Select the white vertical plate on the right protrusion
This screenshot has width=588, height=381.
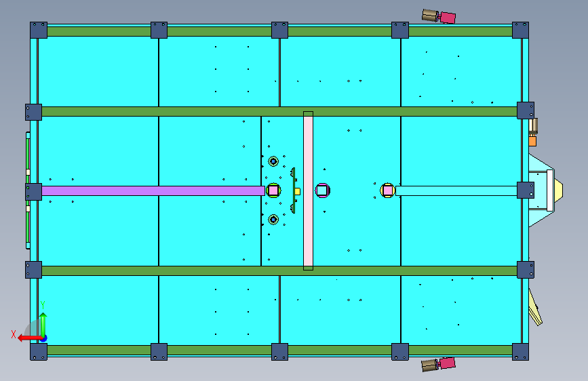tap(550, 190)
